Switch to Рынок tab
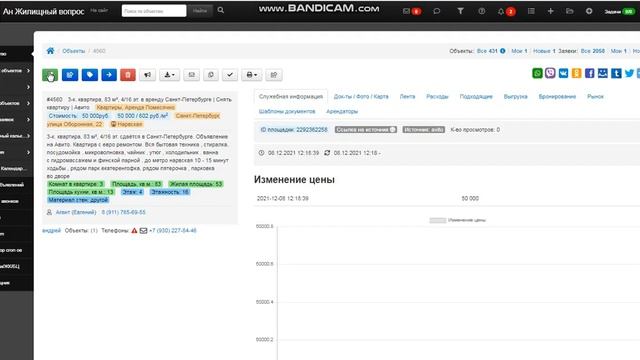The image size is (640, 360). pyautogui.click(x=595, y=97)
